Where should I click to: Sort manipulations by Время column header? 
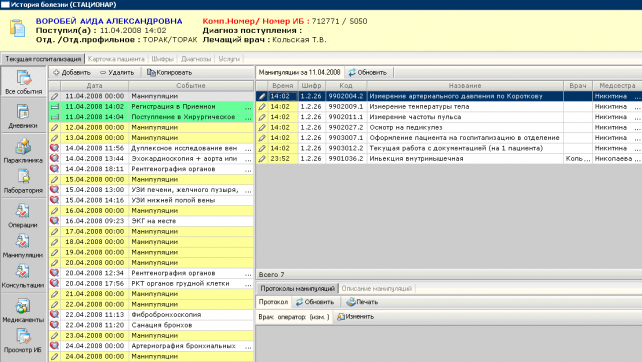pos(283,86)
